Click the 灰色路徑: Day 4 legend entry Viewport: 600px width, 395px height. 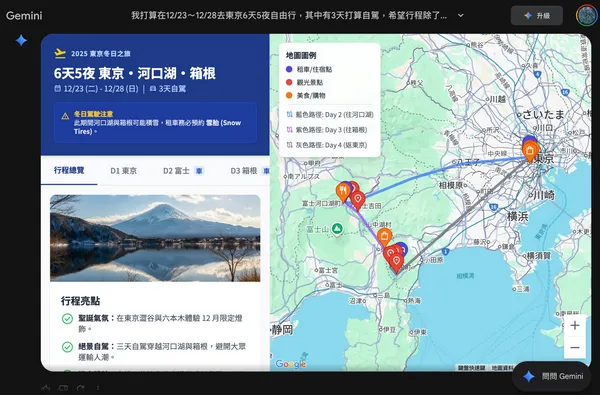(x=327, y=145)
